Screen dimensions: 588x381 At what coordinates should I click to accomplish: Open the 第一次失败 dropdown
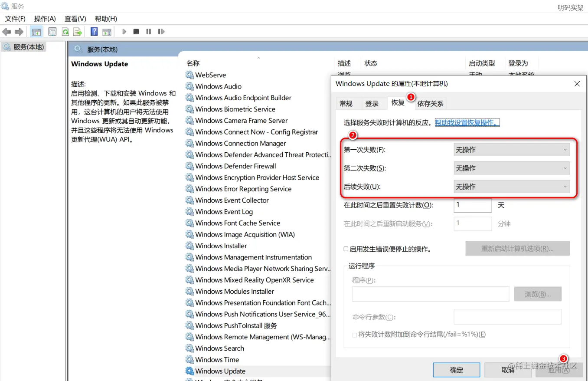[x=512, y=150]
